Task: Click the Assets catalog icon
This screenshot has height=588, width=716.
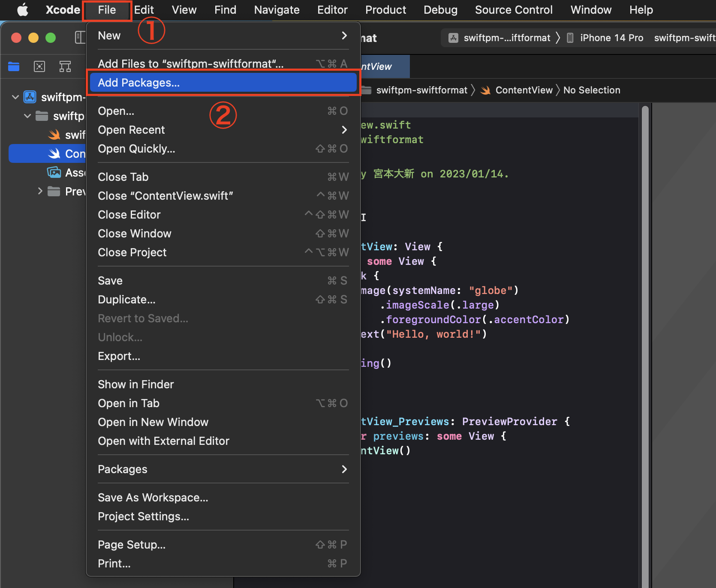Action: [54, 173]
